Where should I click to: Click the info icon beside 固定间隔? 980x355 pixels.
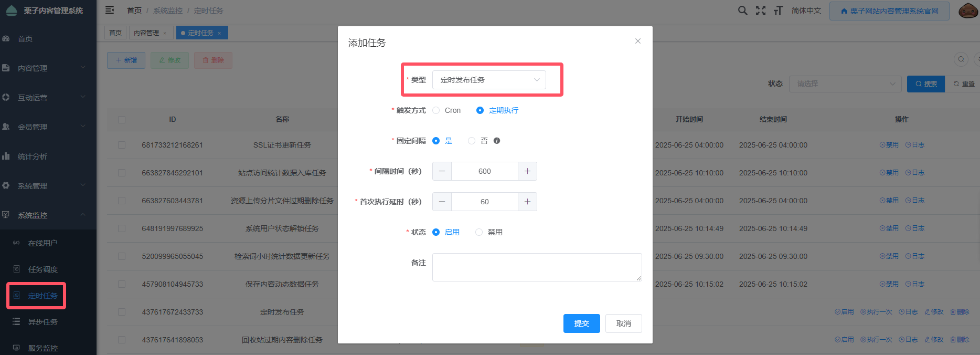pyautogui.click(x=497, y=141)
